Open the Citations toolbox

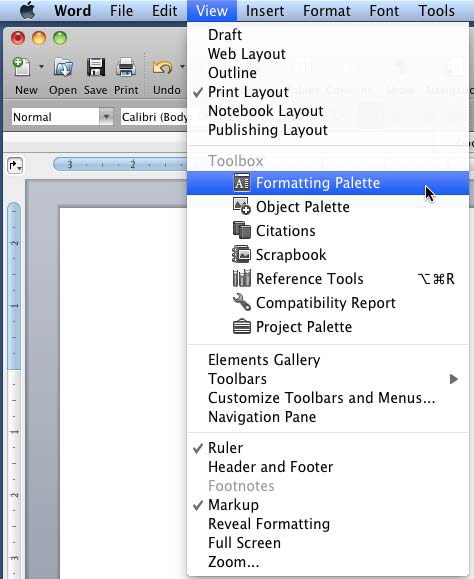(328, 231)
